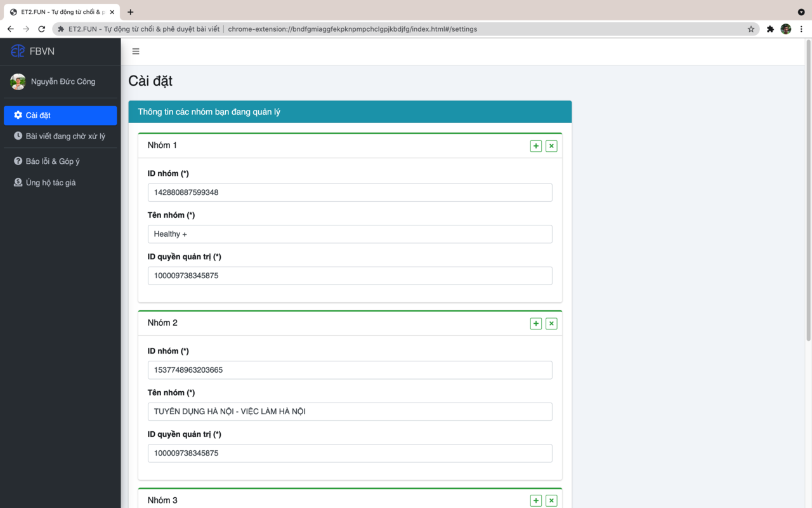Bookmark this page with the star icon
This screenshot has width=812, height=508.
pos(751,29)
